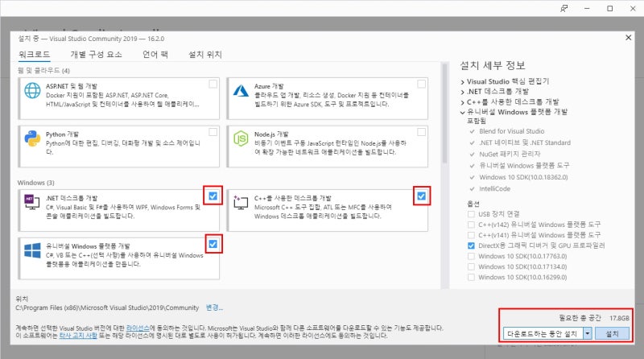Expand Visual Studio core editor details

[462, 82]
